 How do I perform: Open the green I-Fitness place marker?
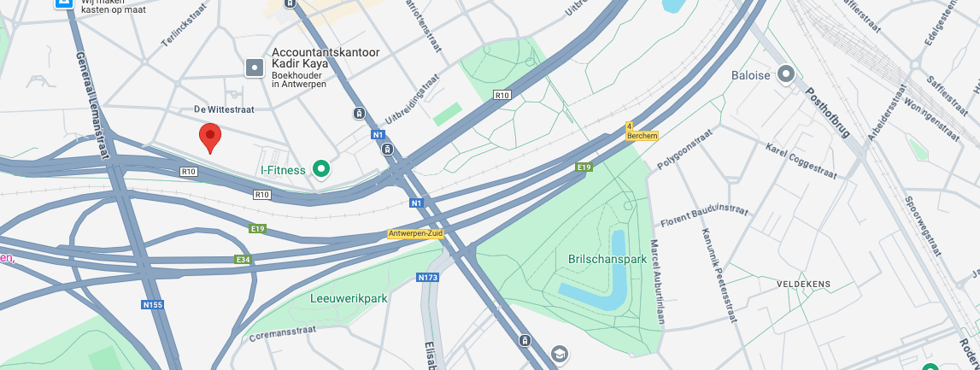tap(321, 168)
